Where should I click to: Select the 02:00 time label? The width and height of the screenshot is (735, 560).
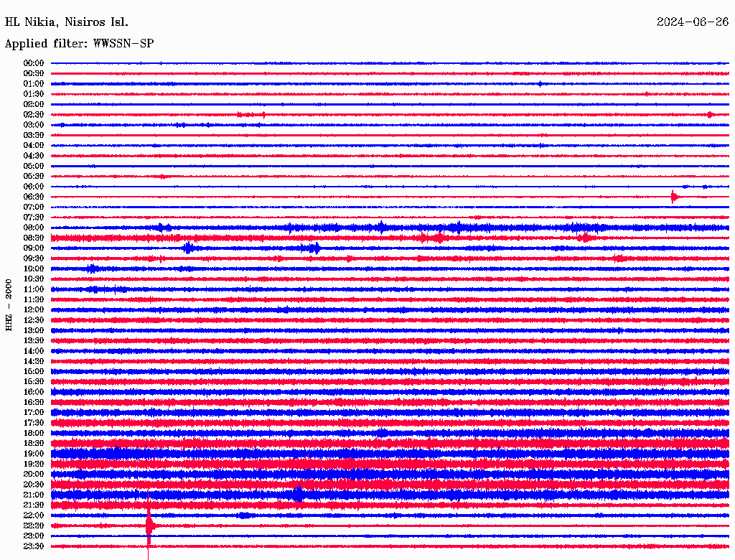pyautogui.click(x=34, y=104)
